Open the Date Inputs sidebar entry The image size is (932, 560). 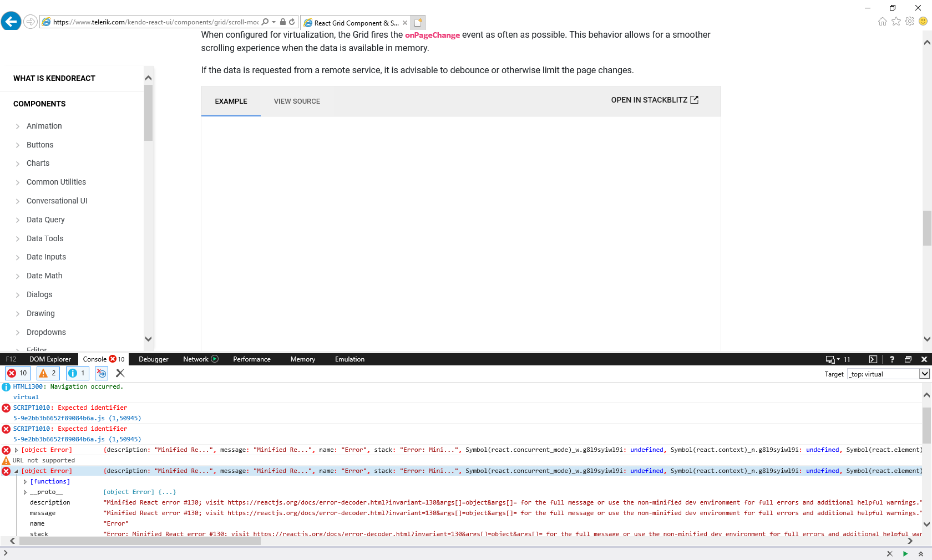point(46,257)
